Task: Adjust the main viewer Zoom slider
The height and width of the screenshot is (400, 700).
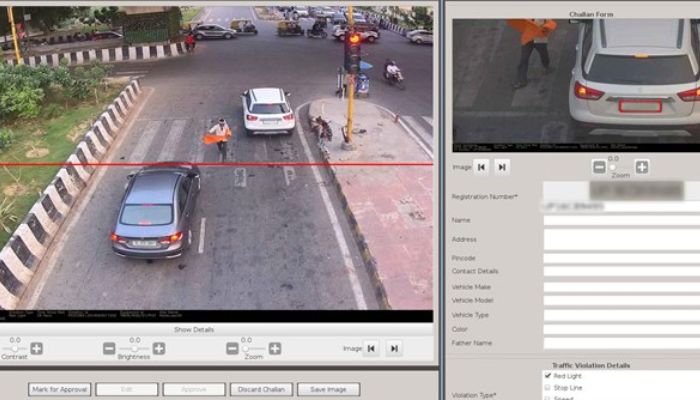Action: (x=246, y=348)
